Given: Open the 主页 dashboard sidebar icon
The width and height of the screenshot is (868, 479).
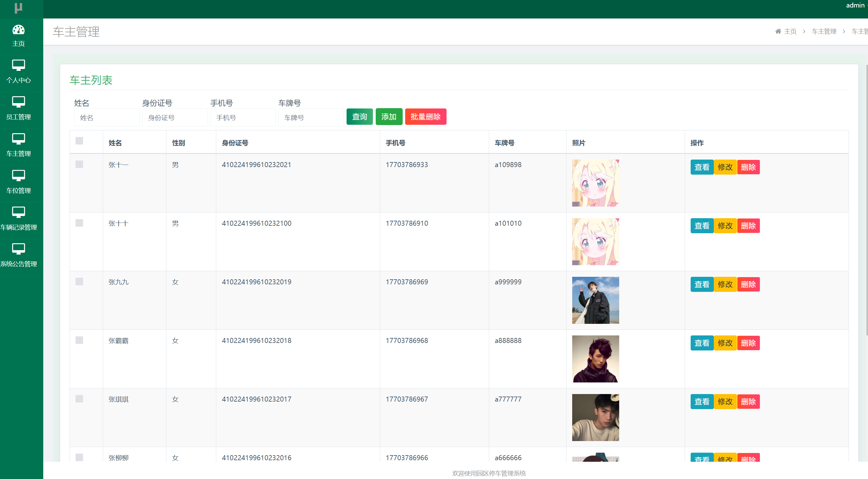Looking at the screenshot, I should (x=18, y=30).
